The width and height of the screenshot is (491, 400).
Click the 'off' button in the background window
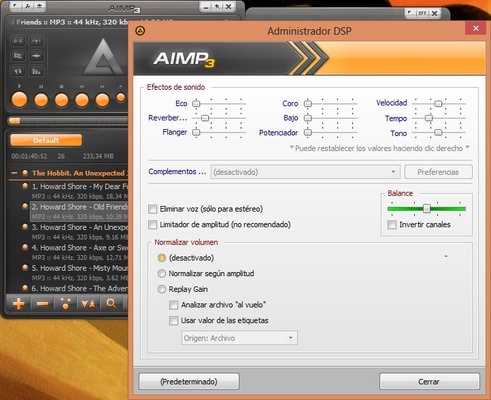coord(422,13)
